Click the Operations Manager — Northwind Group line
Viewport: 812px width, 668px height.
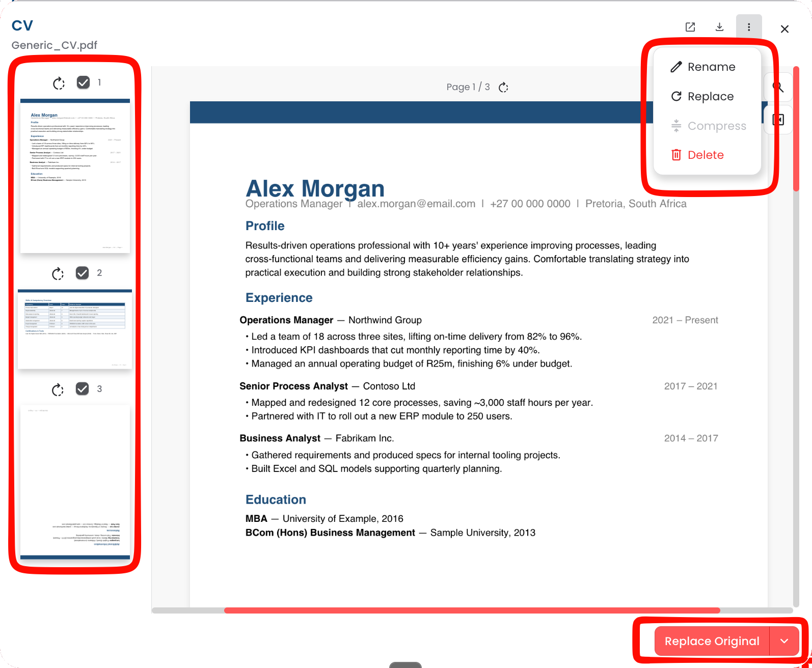331,320
